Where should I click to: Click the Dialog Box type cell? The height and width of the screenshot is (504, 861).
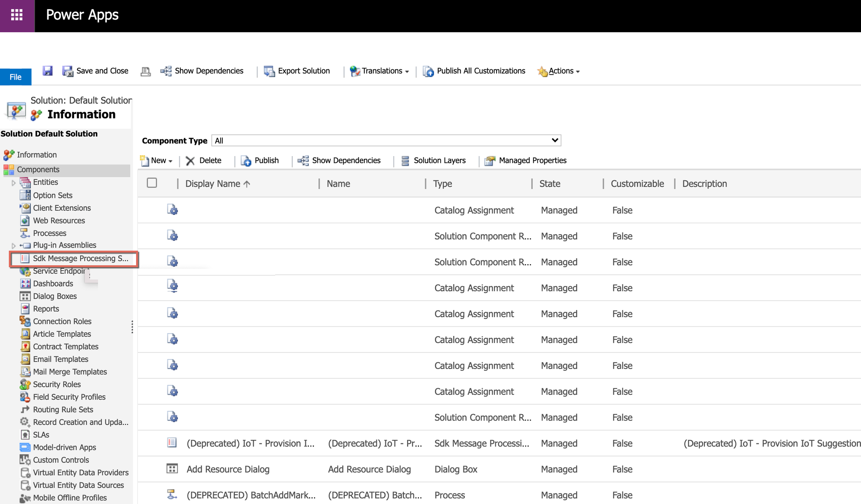pos(456,469)
